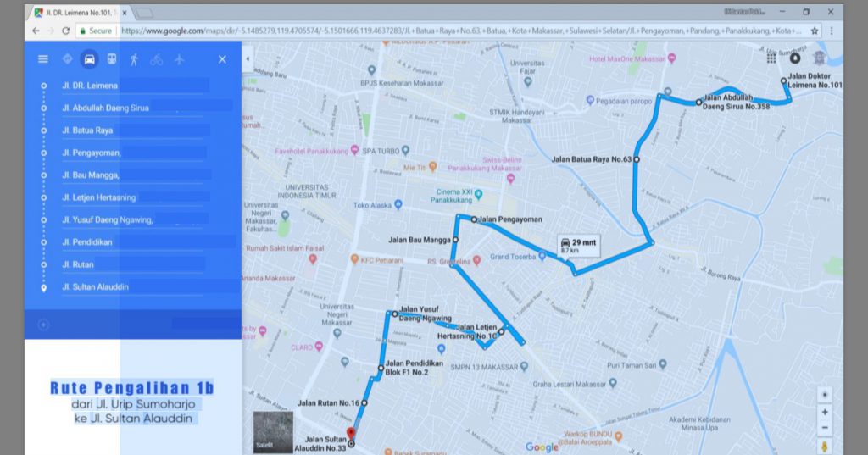
Task: Click SPA TURBO map pin
Action: (x=406, y=150)
